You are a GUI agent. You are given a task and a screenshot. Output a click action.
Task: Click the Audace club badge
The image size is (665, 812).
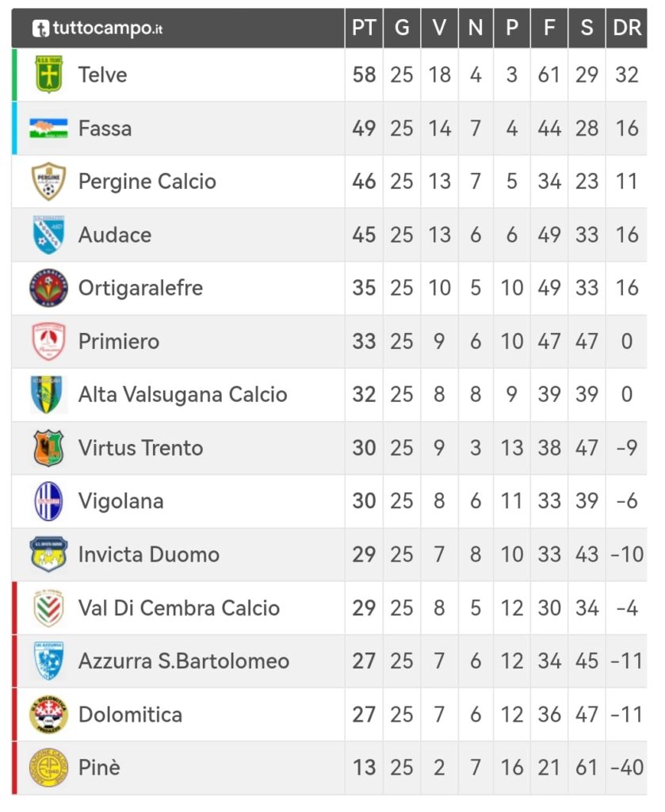[48, 235]
